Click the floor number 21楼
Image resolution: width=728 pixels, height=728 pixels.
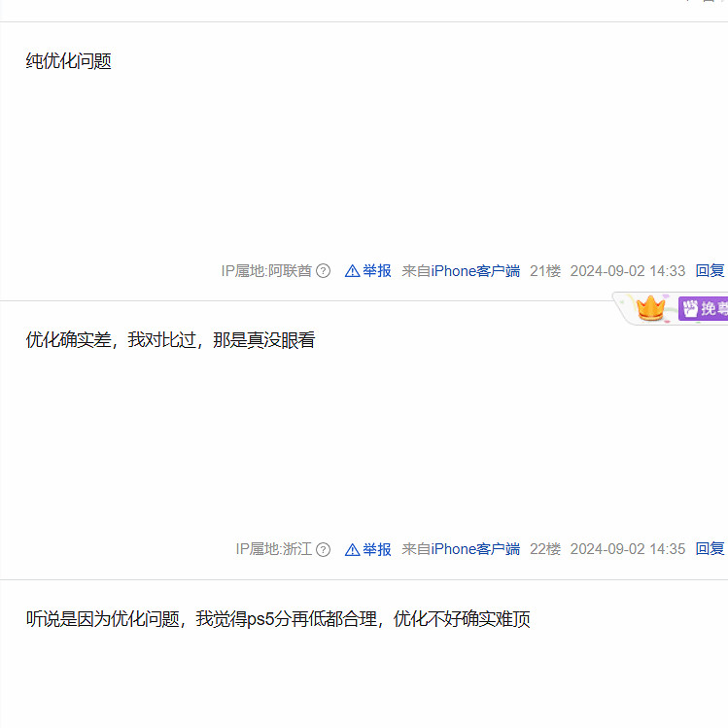click(x=545, y=270)
